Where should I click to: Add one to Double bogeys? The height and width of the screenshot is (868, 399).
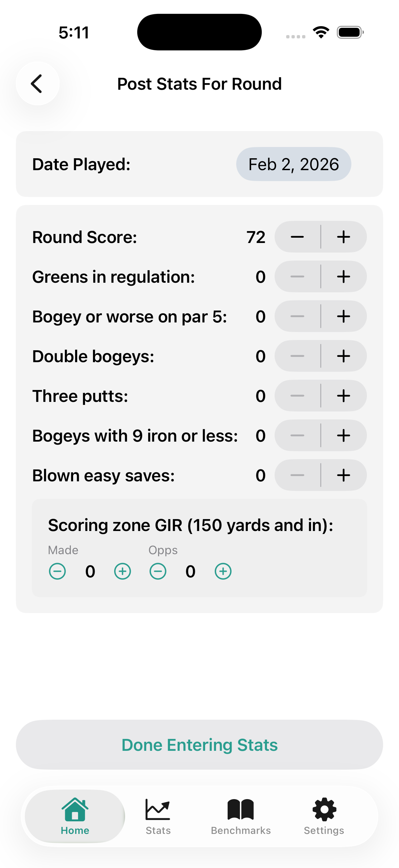point(343,356)
